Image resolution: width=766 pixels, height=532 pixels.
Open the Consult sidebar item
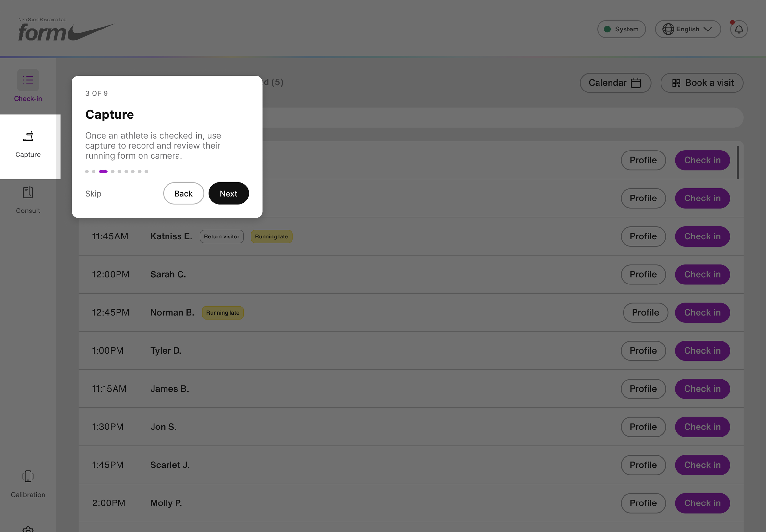click(28, 200)
